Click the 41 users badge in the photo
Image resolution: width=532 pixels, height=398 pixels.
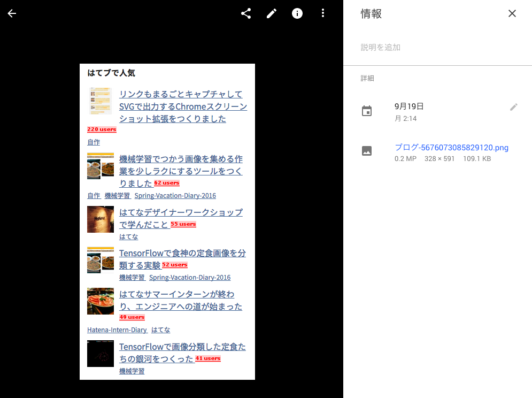tap(208, 358)
